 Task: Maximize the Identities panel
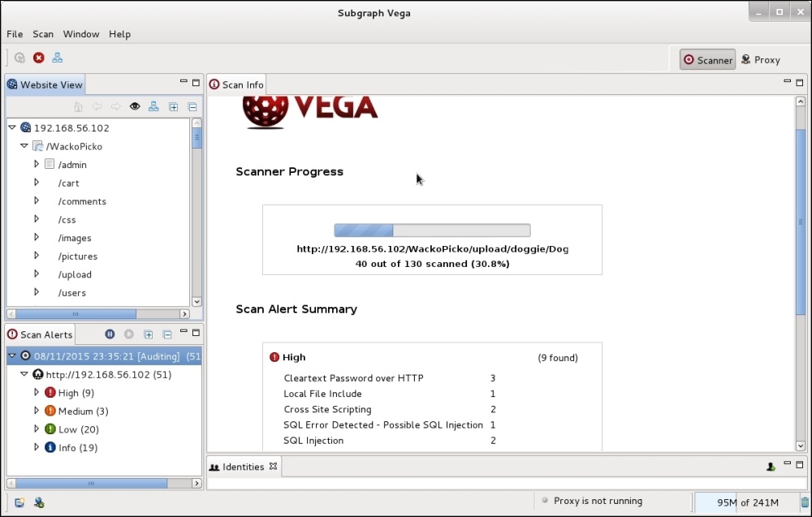800,465
